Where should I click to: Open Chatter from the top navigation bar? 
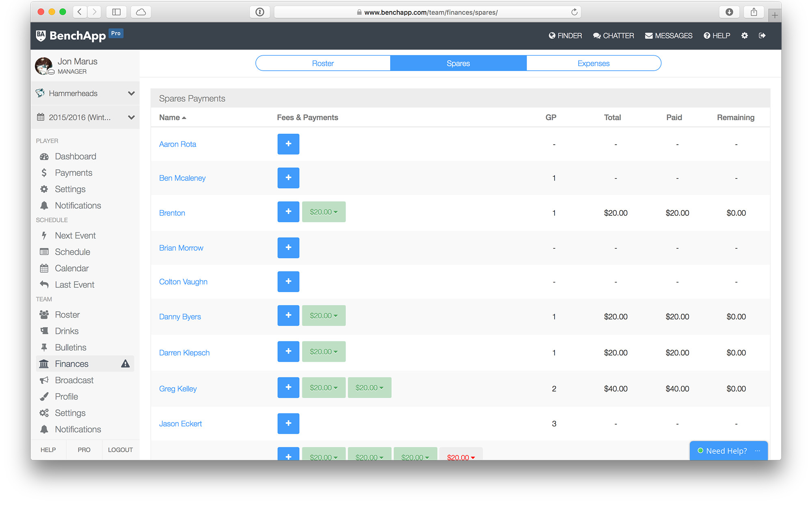tap(613, 36)
